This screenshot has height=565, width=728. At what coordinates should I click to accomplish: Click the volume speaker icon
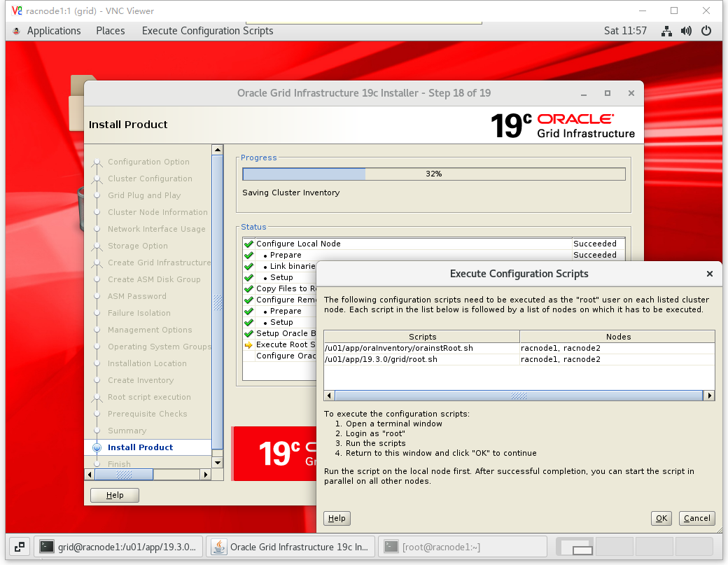point(686,31)
